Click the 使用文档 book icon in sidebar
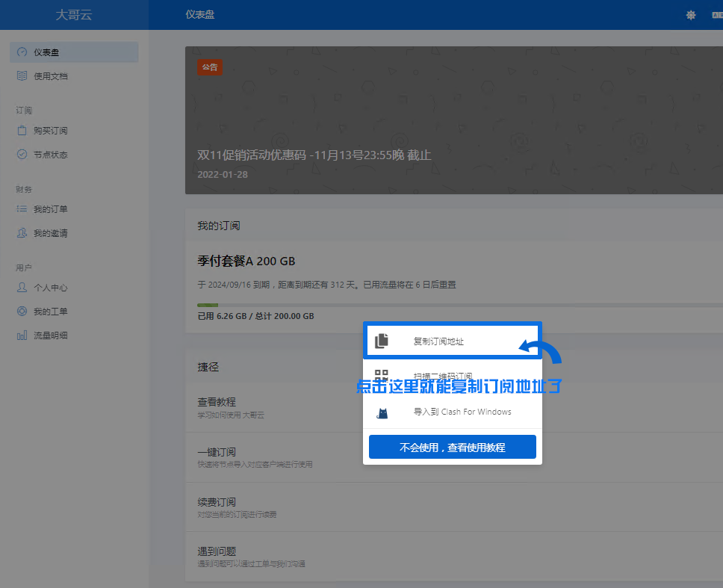723x588 pixels. coord(21,75)
